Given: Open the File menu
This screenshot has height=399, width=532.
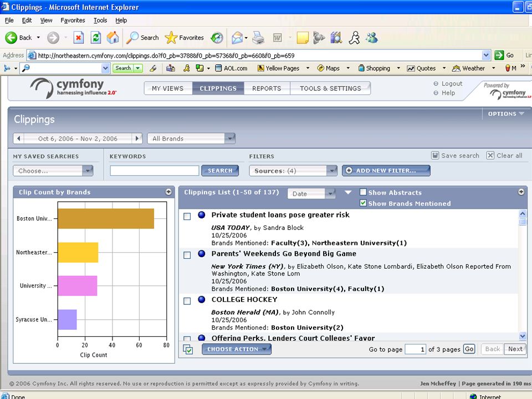Looking at the screenshot, I should [x=9, y=21].
